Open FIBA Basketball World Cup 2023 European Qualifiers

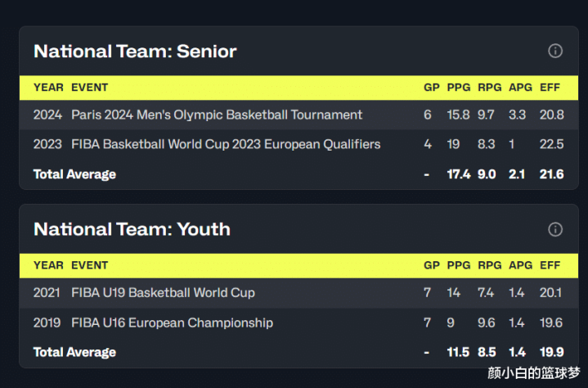pyautogui.click(x=226, y=144)
